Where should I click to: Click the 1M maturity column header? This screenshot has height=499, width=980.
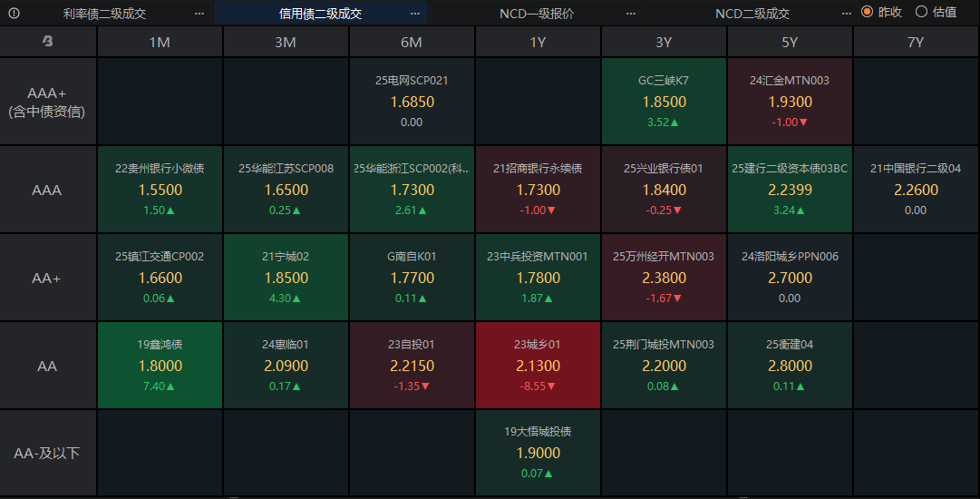coord(160,42)
